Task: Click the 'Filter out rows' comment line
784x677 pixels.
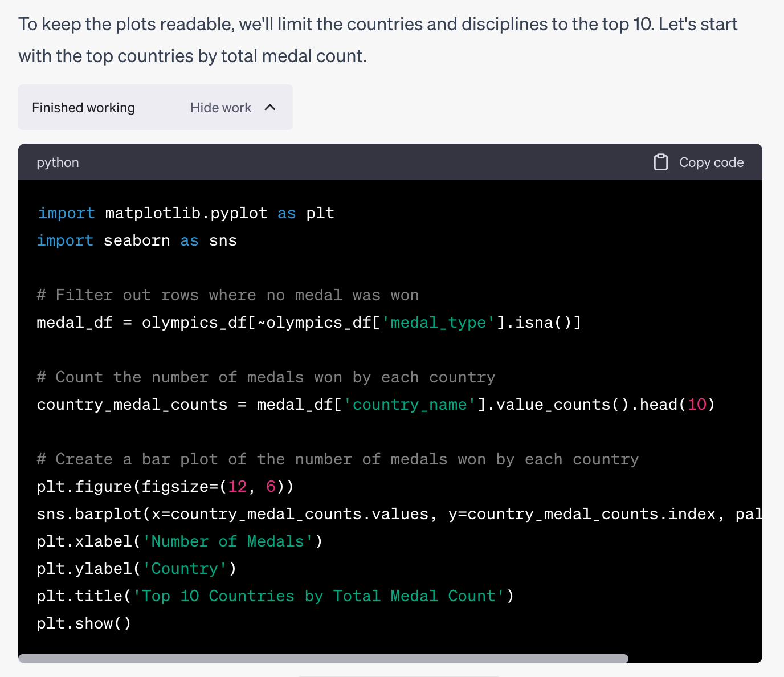Action: 228,295
